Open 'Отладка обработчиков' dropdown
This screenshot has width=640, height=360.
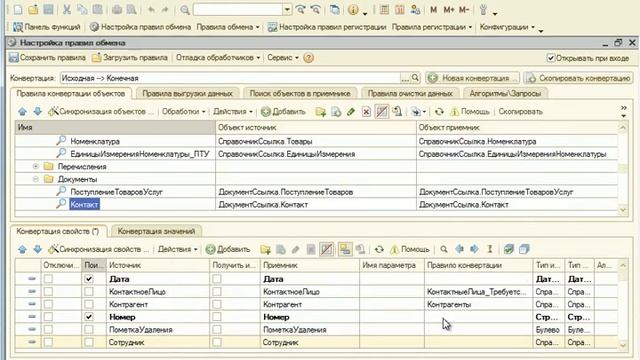click(218, 58)
